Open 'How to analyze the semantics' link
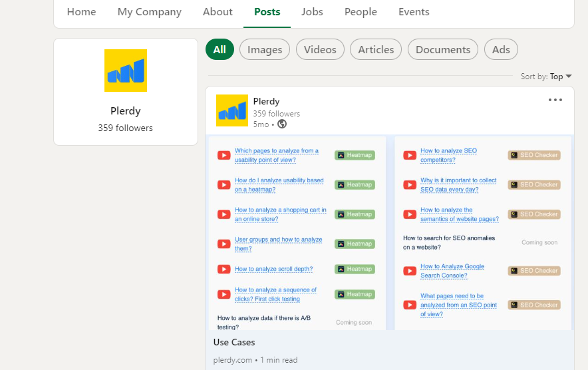Screen dimensions: 588x370 click(x=460, y=214)
